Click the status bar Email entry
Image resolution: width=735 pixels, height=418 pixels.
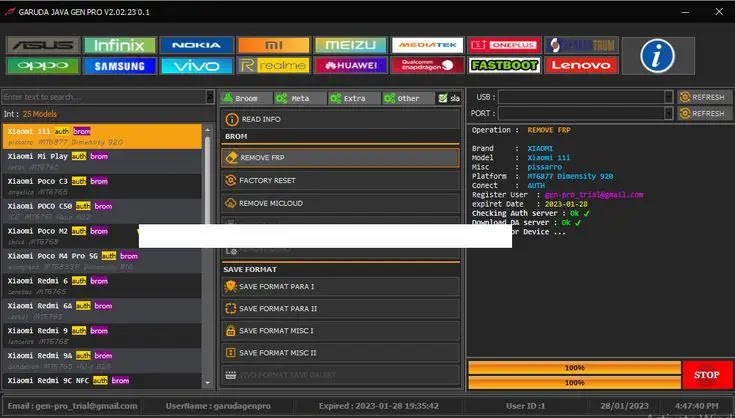pyautogui.click(x=73, y=406)
